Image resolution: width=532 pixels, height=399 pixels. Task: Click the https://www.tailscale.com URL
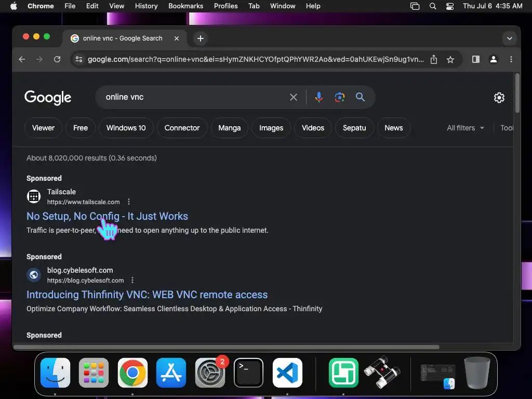pyautogui.click(x=84, y=202)
